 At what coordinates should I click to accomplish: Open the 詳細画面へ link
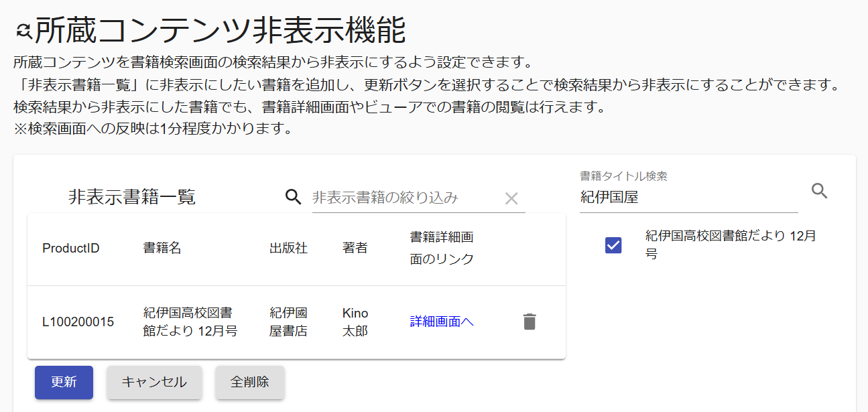point(442,322)
